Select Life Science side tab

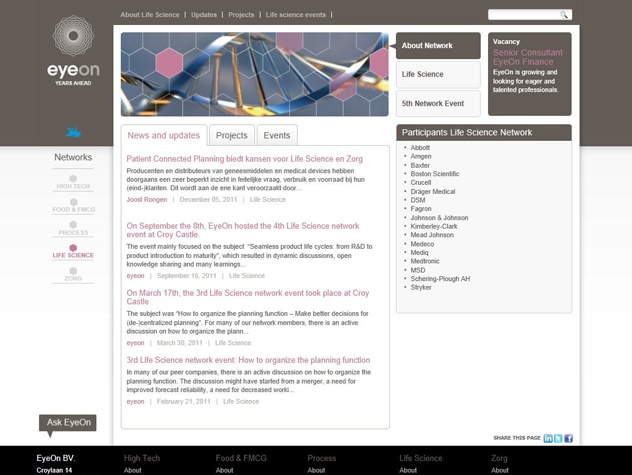click(x=438, y=75)
